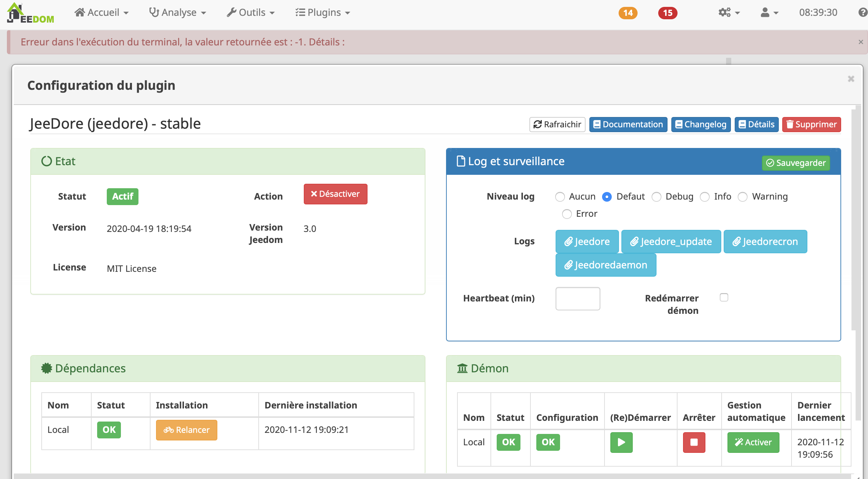Expand the Plugins menu
The image size is (868, 479).
pos(322,13)
